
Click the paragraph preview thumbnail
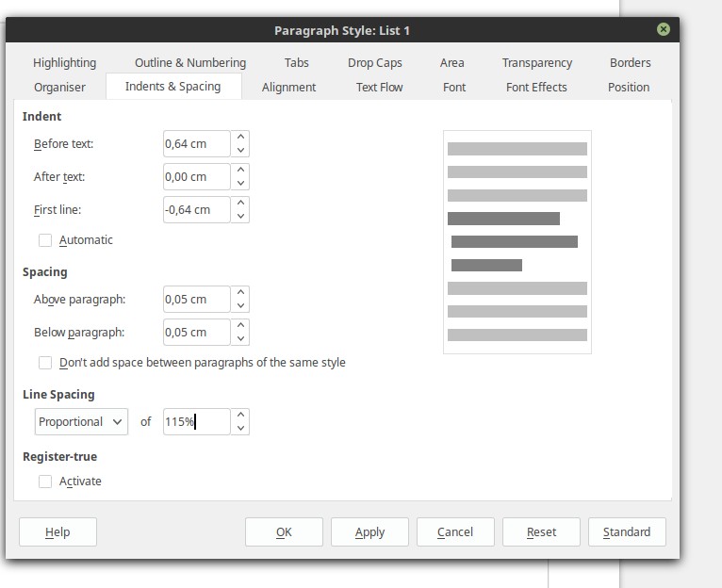point(517,242)
